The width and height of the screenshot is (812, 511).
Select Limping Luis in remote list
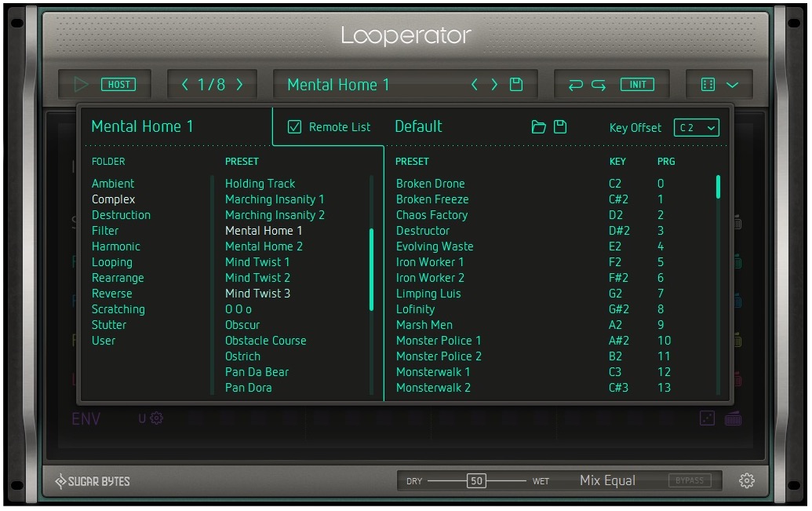(428, 294)
